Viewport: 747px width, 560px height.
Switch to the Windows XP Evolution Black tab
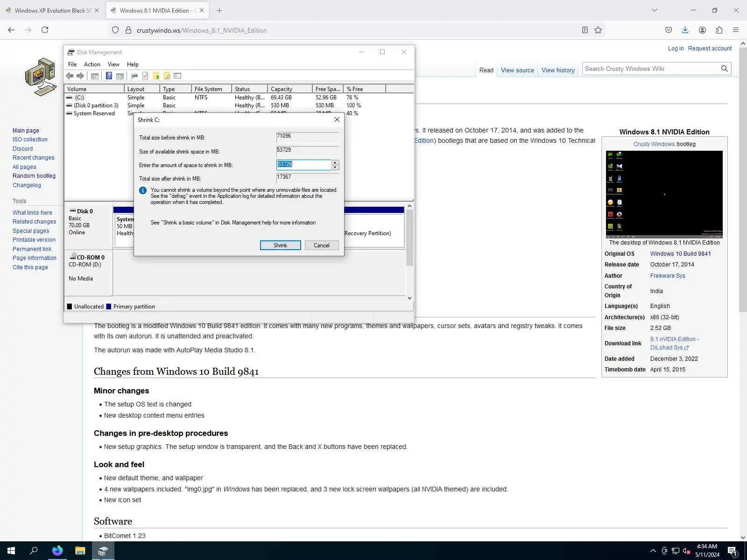[x=52, y=10]
